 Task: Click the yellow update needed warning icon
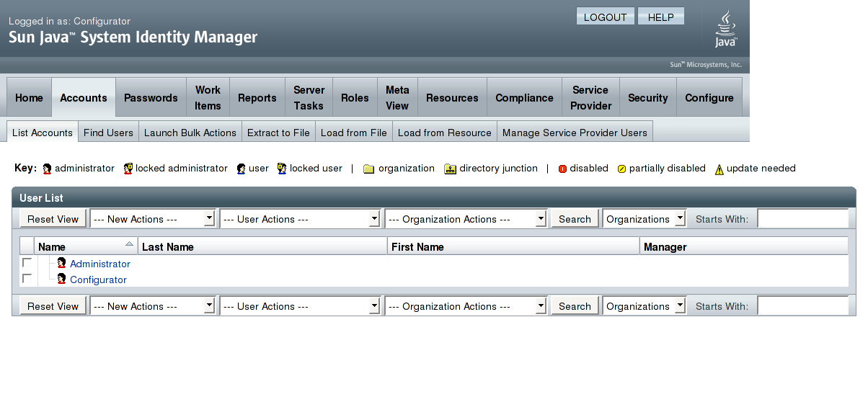click(719, 169)
